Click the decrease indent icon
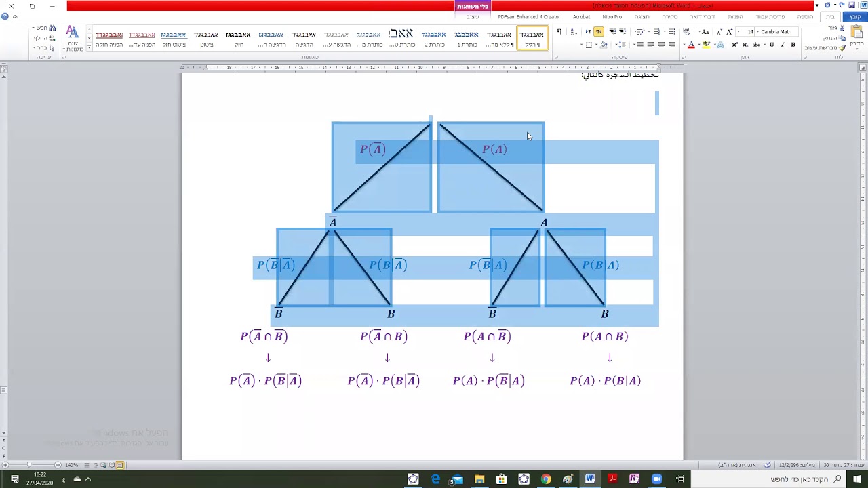The height and width of the screenshot is (488, 868). click(x=623, y=32)
